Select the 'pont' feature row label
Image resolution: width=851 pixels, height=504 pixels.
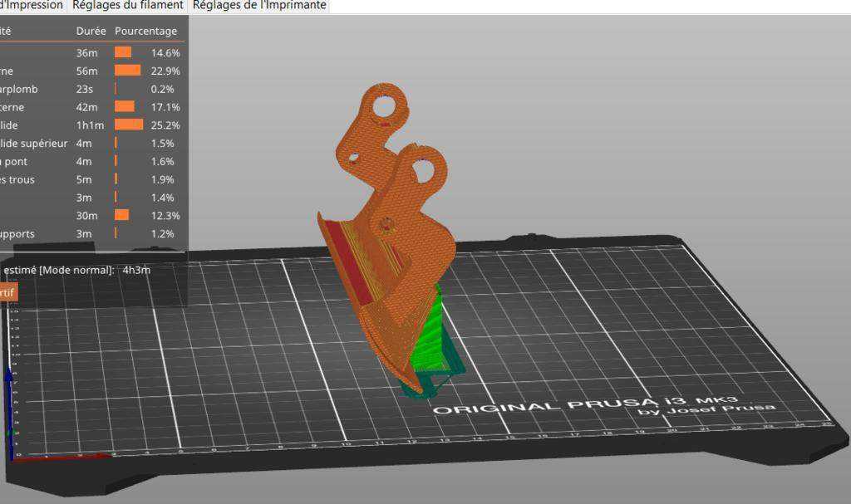click(15, 161)
